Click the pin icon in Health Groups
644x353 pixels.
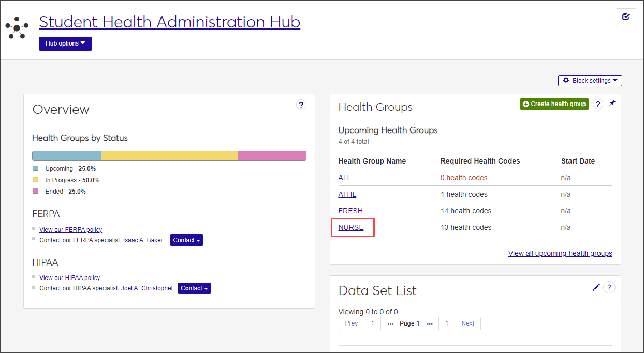tap(612, 104)
